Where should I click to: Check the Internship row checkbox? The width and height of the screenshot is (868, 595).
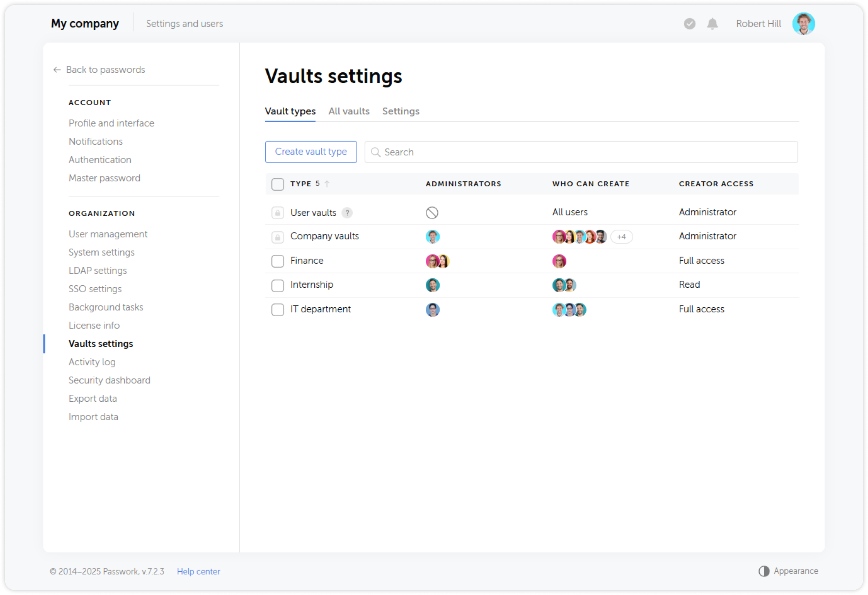click(277, 285)
